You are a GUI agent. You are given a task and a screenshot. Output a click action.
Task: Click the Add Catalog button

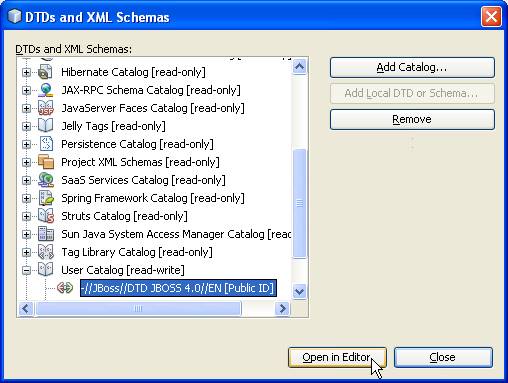point(412,68)
